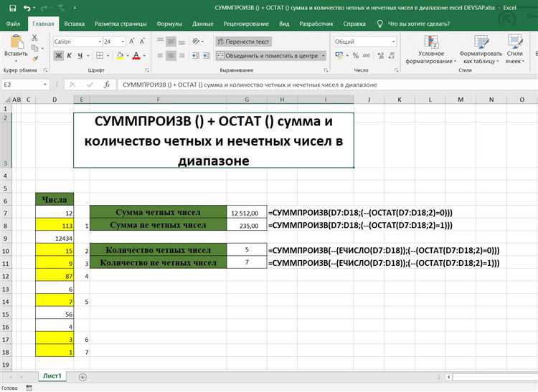
Task: Toggle Italic (К) formatting
Action: point(69,55)
